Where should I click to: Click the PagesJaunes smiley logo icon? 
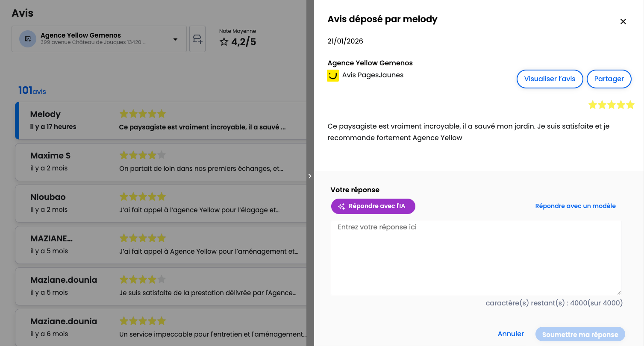[x=333, y=76]
